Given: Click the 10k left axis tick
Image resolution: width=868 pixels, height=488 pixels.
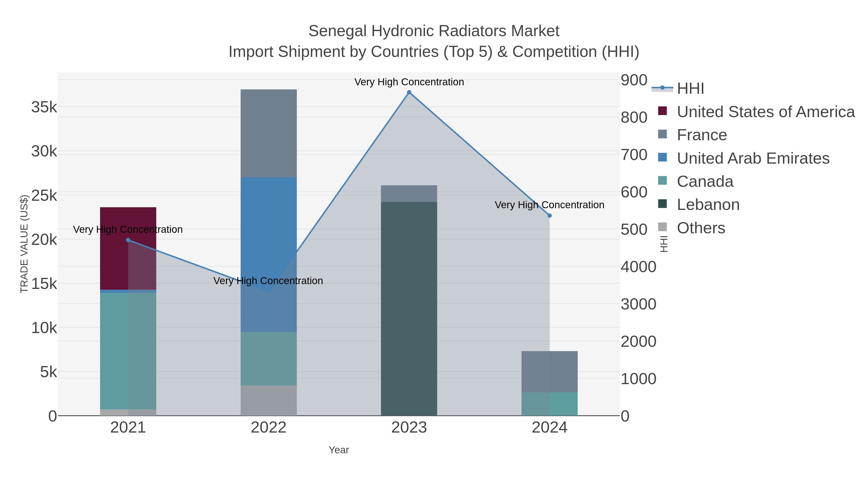Looking at the screenshot, I should click(44, 328).
